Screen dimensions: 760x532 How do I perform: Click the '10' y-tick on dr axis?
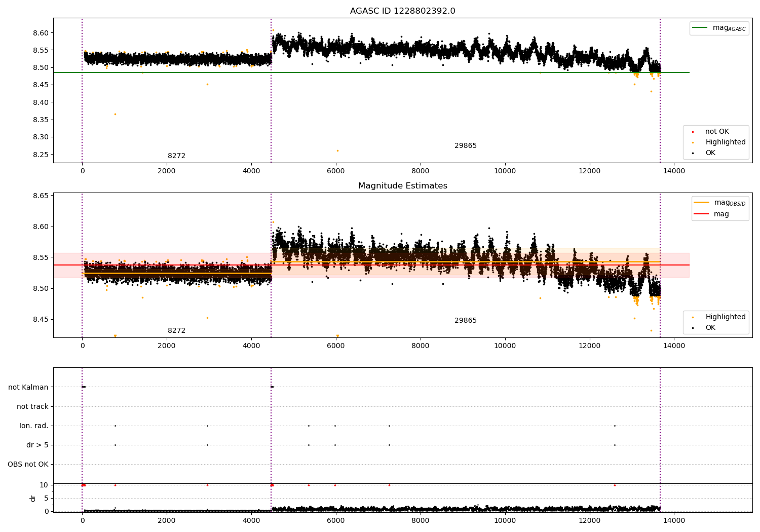(x=44, y=485)
